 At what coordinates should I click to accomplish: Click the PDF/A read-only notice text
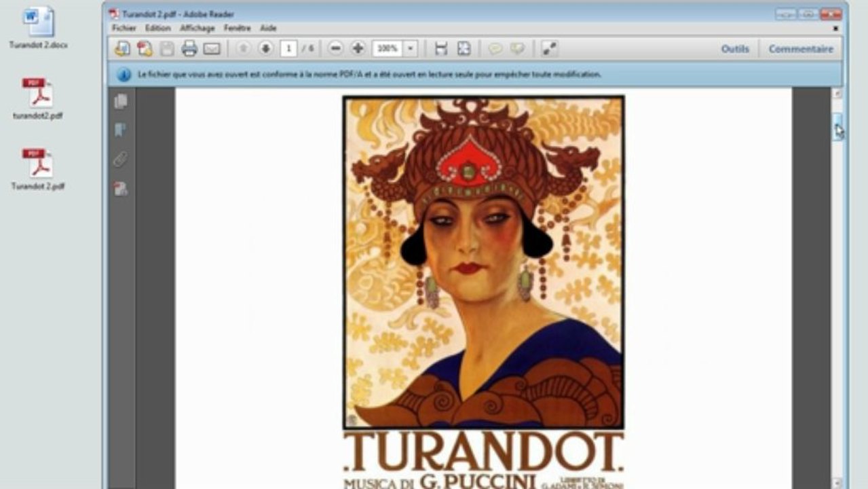point(369,75)
